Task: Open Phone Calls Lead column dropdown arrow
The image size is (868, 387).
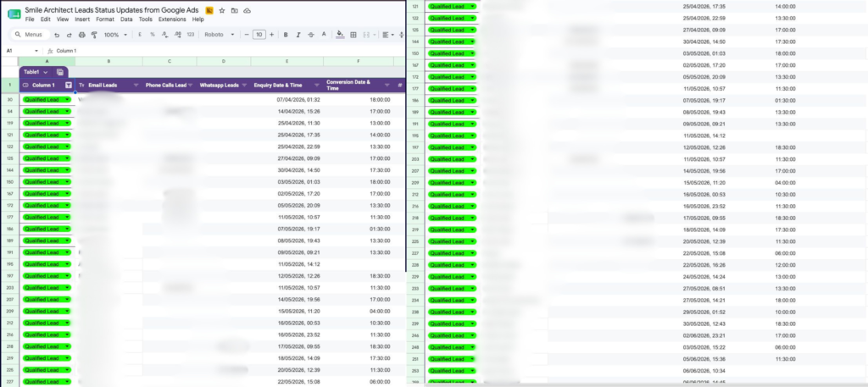Action: click(x=191, y=86)
